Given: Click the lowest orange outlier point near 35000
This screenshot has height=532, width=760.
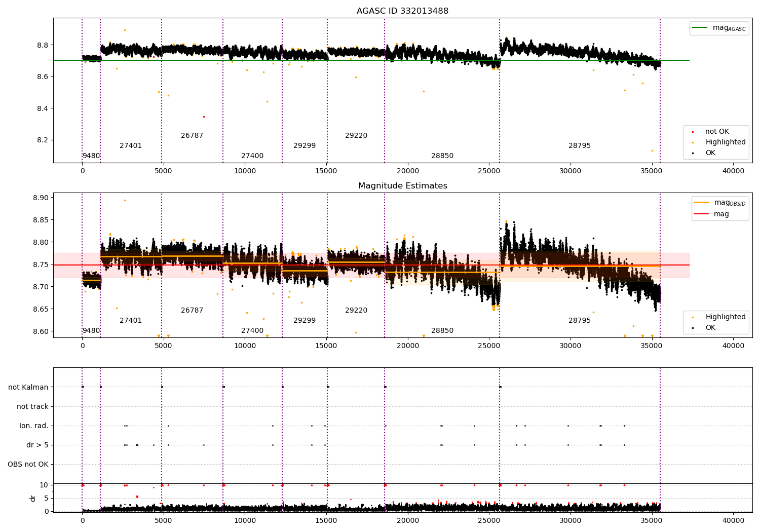Looking at the screenshot, I should pyautogui.click(x=652, y=150).
